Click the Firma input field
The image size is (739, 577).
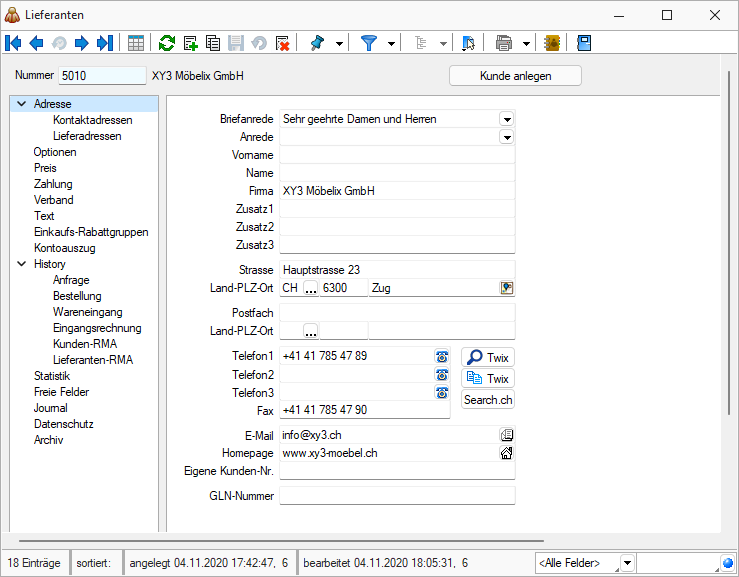tap(397, 191)
